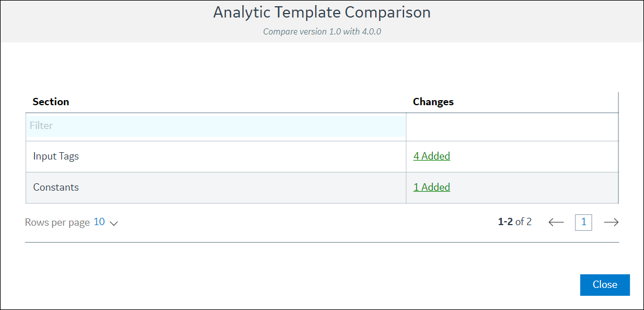Select page number 1
Screen dimensions: 644x310
583,222
